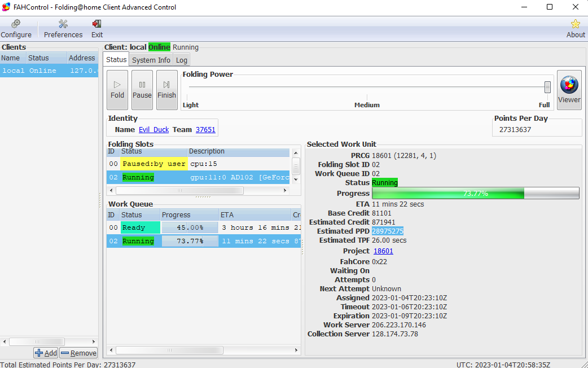This screenshot has height=368, width=588.
Task: Click the Folding Slots Description column header
Action: click(238, 151)
